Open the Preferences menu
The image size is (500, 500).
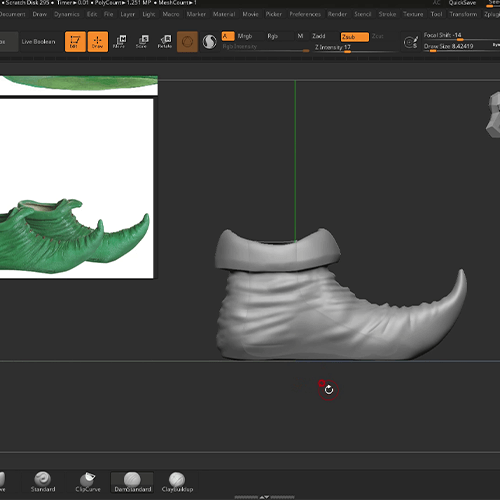[x=305, y=14]
